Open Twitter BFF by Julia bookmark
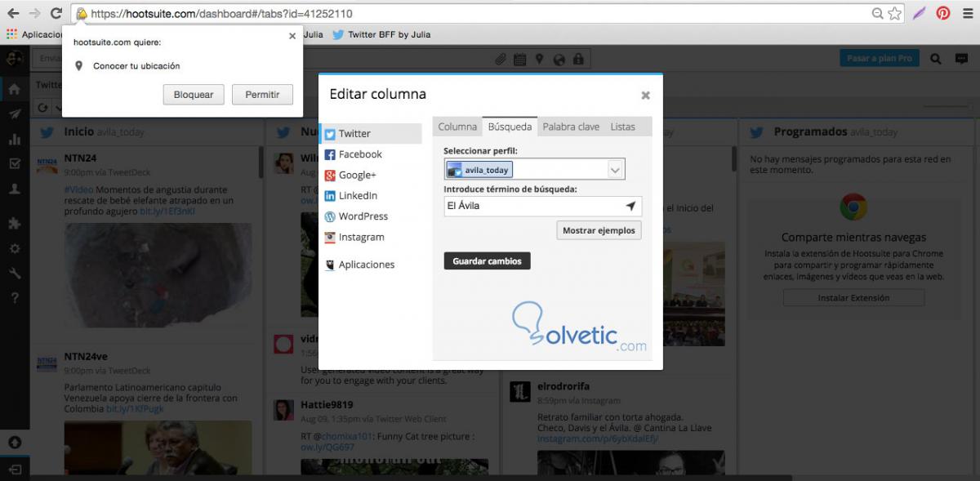980x481 pixels. point(381,35)
